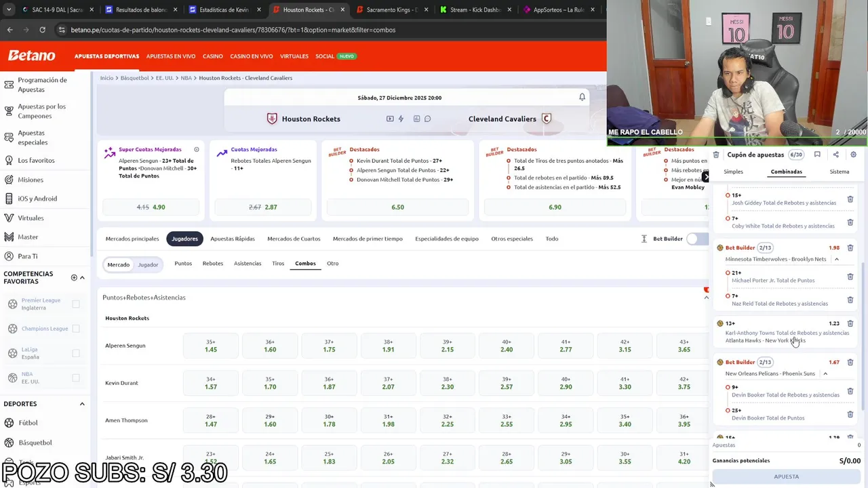Delete the 1.98 Bet Builder for Timberwolves - Nets

point(850,248)
